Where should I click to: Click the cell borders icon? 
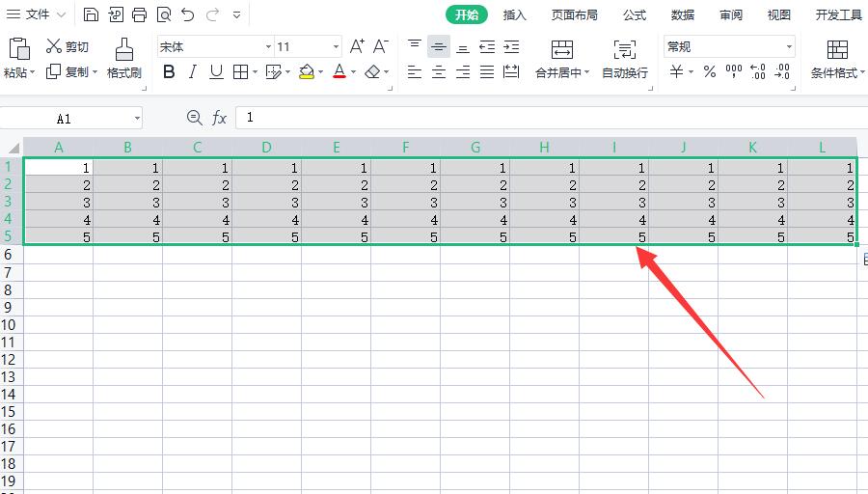(241, 71)
